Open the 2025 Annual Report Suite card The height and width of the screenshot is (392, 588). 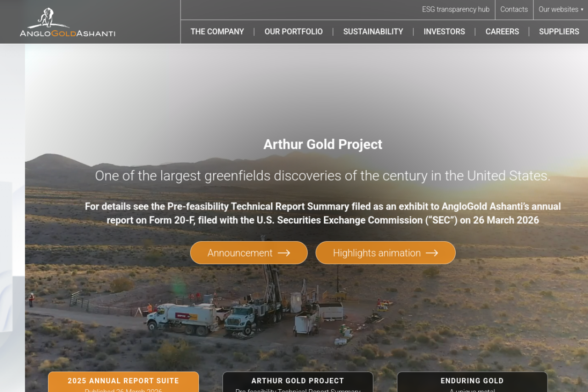click(x=124, y=382)
